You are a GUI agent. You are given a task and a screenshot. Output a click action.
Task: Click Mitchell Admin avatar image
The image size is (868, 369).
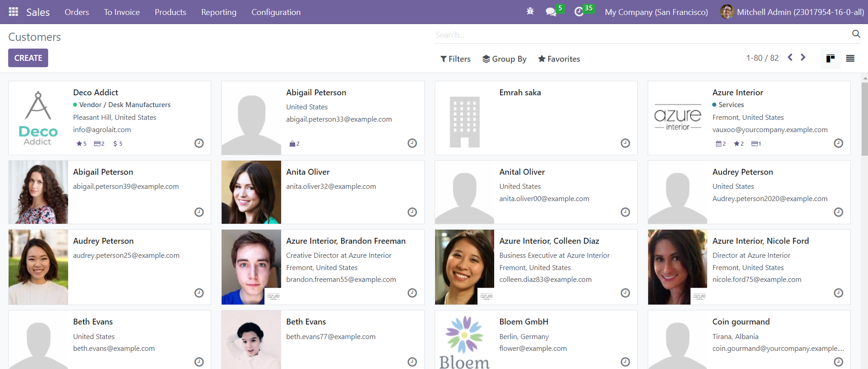point(727,12)
